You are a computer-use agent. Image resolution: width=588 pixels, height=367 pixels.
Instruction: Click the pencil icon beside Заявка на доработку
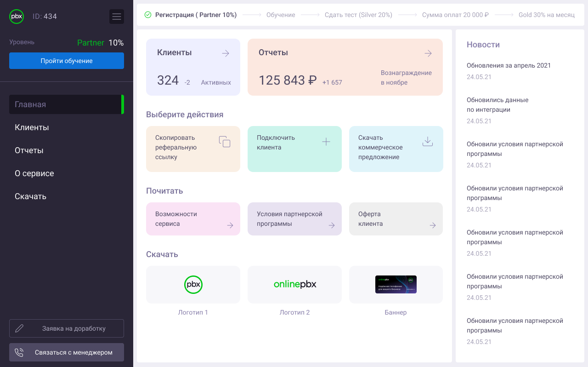pyautogui.click(x=19, y=328)
